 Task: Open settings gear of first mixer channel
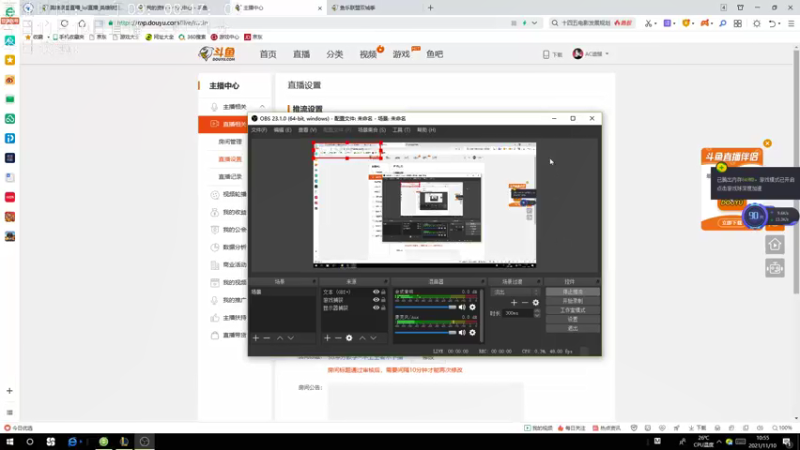coord(472,307)
